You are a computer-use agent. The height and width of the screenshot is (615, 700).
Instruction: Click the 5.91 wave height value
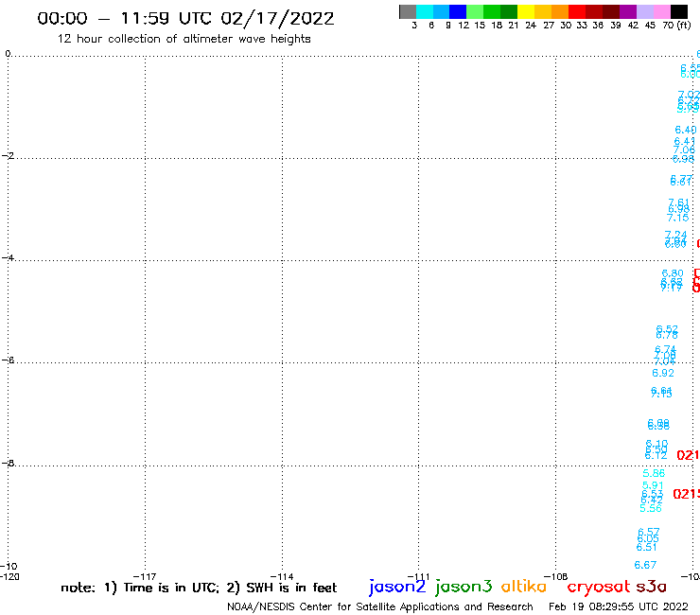click(x=653, y=485)
